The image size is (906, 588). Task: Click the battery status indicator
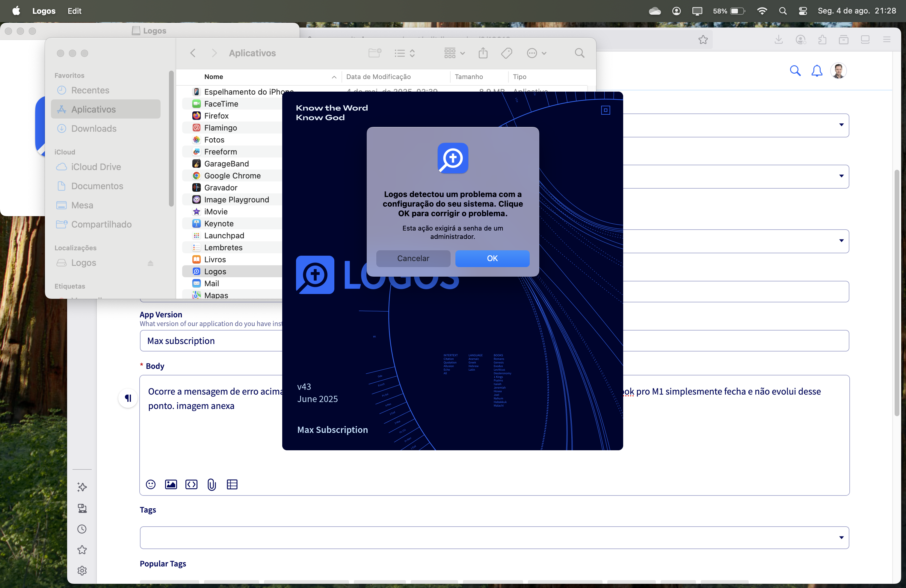[729, 11]
